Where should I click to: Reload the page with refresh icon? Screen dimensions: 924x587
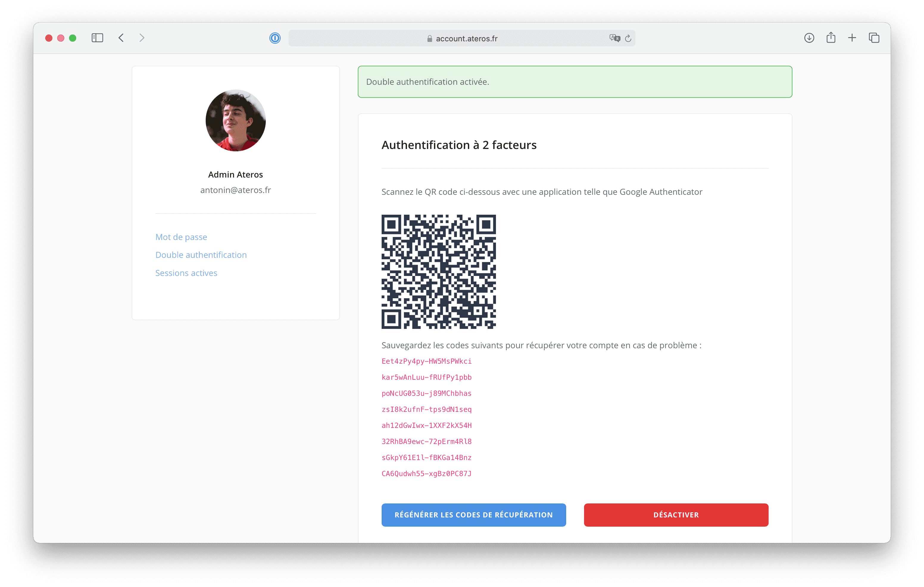tap(628, 38)
